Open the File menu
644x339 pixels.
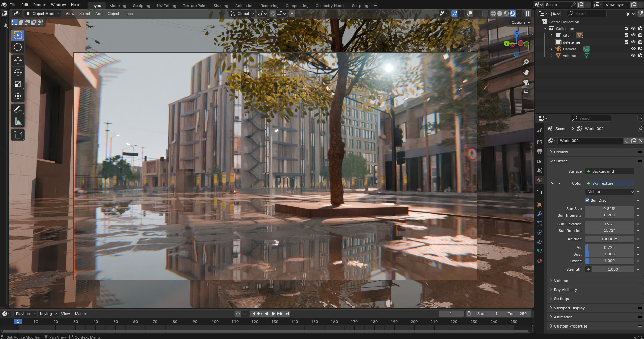tap(13, 5)
